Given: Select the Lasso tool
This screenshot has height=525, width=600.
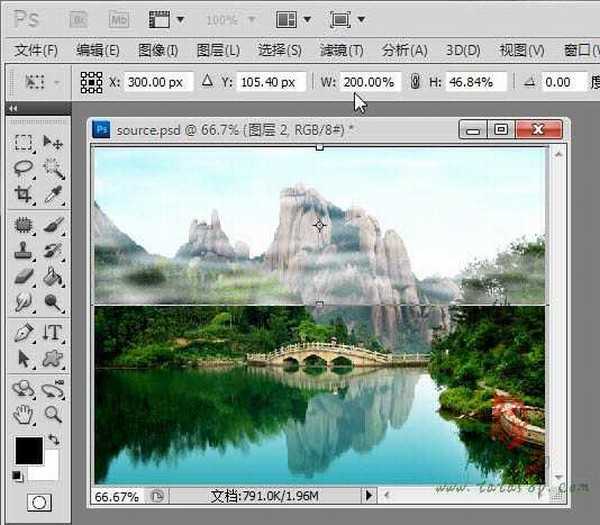Looking at the screenshot, I should coord(24,168).
